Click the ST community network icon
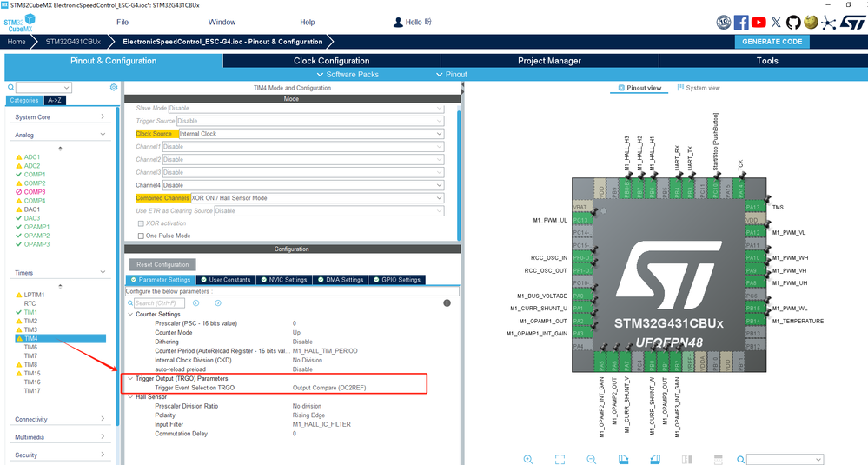 (828, 22)
